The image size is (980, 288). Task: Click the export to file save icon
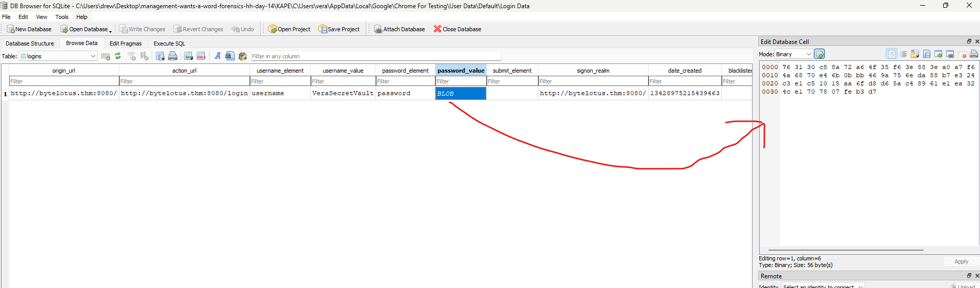click(x=927, y=54)
